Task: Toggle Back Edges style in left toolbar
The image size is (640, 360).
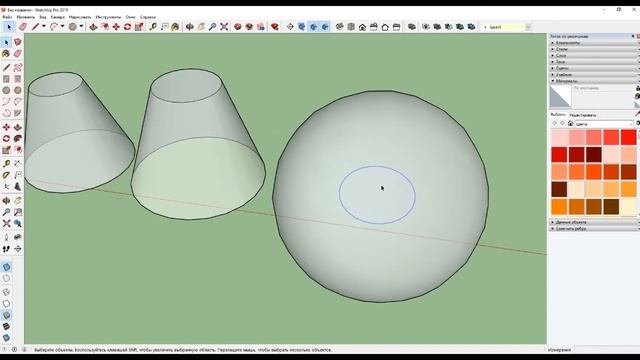Action: pos(6,278)
